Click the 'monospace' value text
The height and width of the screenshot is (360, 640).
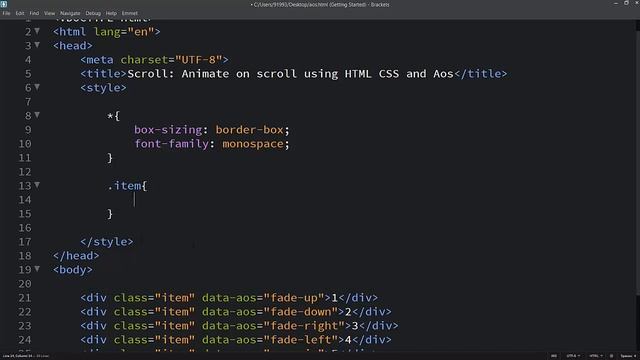click(x=253, y=144)
